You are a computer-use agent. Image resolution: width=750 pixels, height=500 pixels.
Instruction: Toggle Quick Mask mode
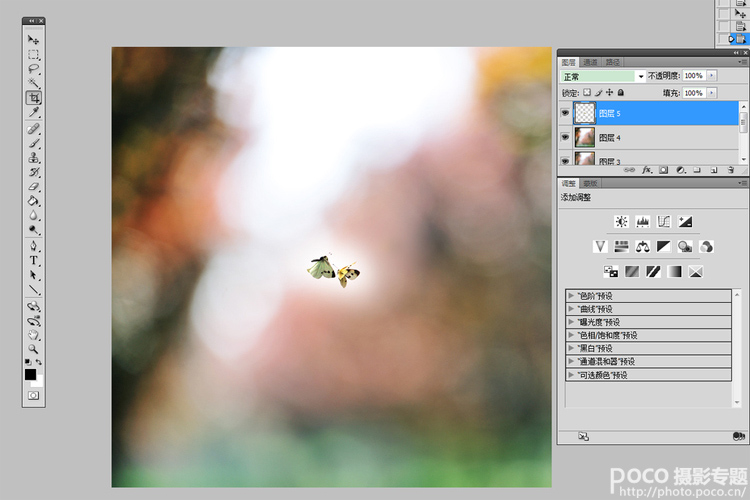click(33, 395)
